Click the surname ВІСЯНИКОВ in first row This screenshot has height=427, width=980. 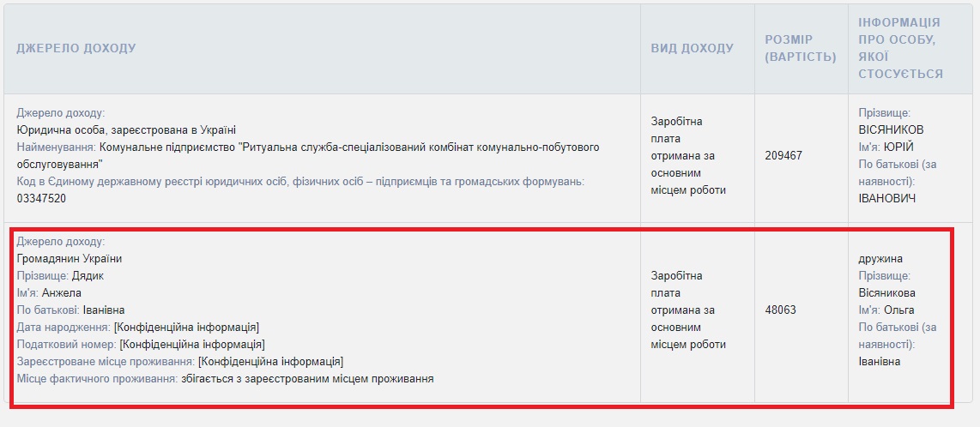(892, 129)
